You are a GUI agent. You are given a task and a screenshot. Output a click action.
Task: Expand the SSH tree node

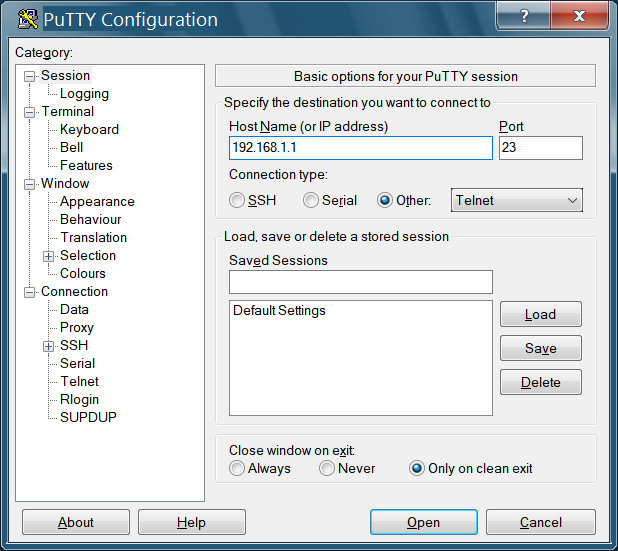tap(48, 346)
